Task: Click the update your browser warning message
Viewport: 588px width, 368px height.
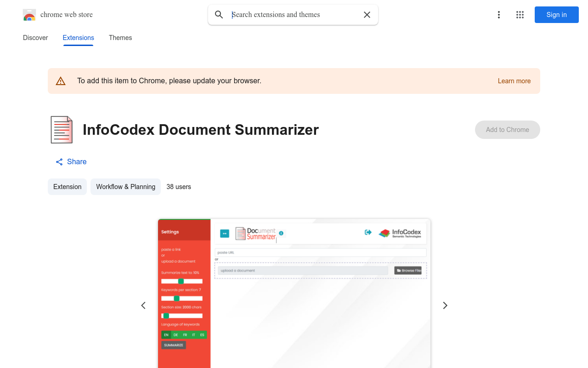Action: (169, 81)
